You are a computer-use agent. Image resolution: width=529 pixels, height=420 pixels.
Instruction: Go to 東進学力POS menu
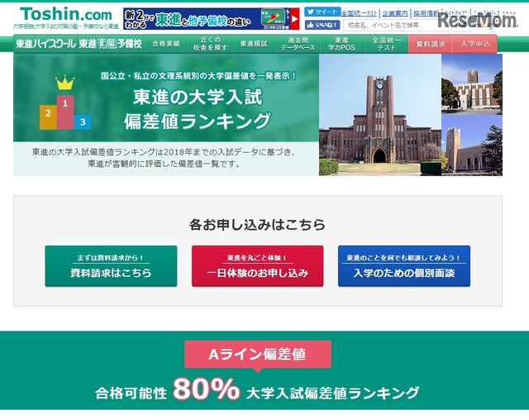tap(341, 44)
